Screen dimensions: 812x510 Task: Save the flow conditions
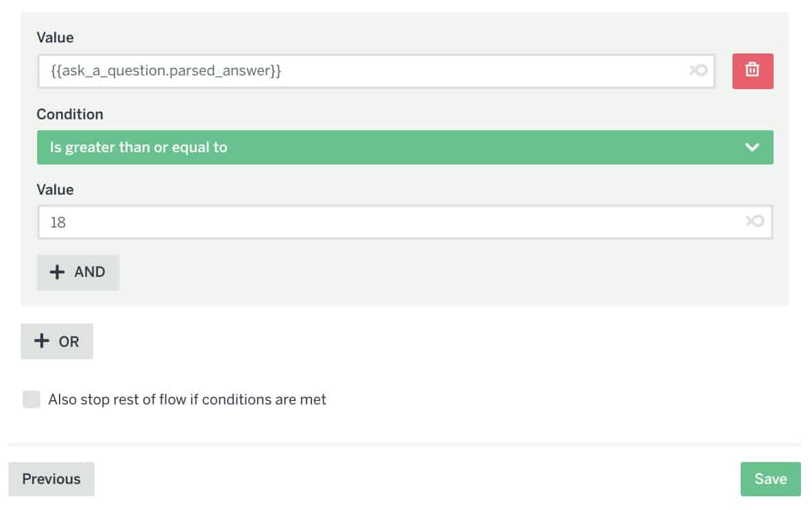pos(770,479)
